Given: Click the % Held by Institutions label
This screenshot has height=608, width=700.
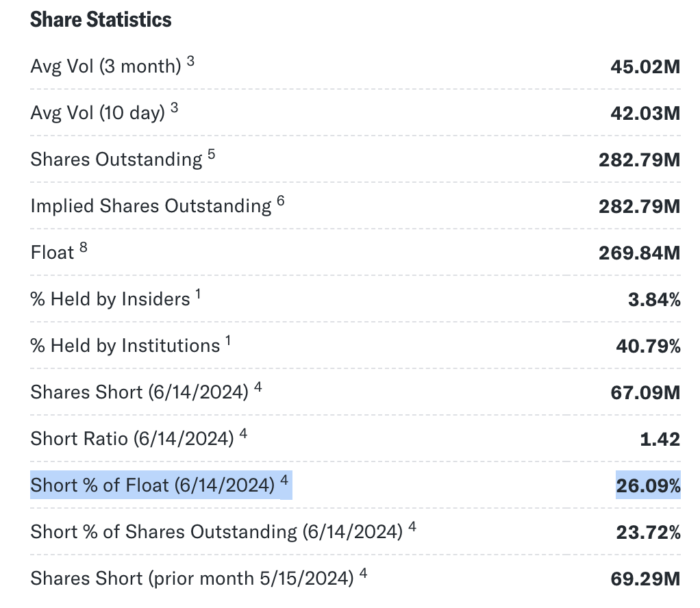Looking at the screenshot, I should [125, 346].
